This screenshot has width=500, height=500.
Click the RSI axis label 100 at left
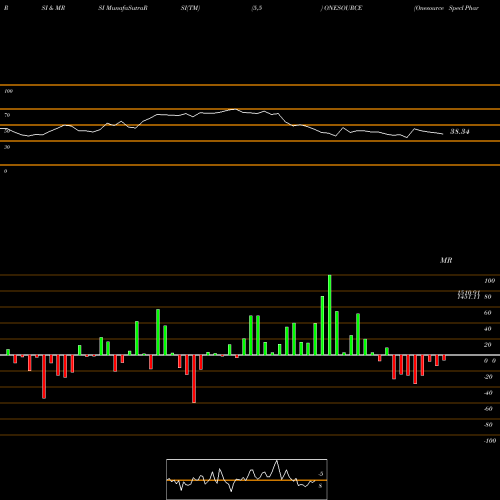[x=8, y=91]
